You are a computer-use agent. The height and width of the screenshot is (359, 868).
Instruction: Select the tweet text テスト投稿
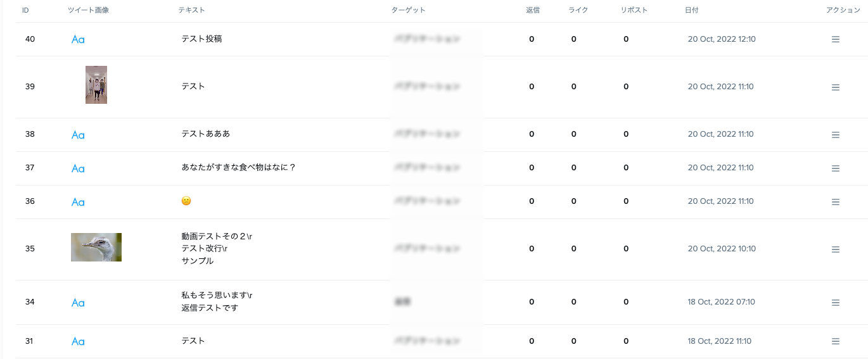pos(201,39)
